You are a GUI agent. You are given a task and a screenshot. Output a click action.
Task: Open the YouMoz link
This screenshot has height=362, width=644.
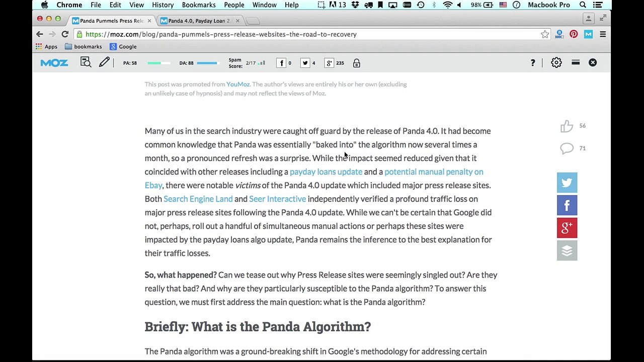click(237, 84)
